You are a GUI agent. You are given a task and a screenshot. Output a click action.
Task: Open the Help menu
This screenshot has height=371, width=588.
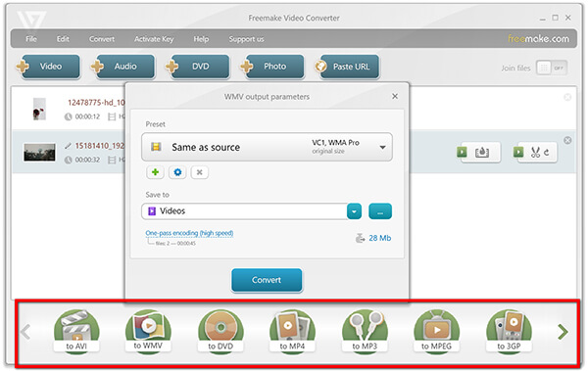click(201, 39)
